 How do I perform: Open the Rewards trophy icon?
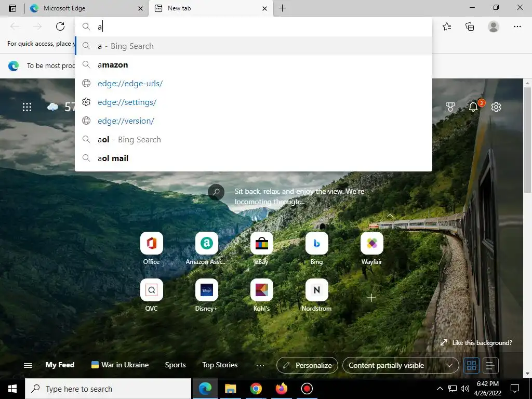(x=450, y=107)
